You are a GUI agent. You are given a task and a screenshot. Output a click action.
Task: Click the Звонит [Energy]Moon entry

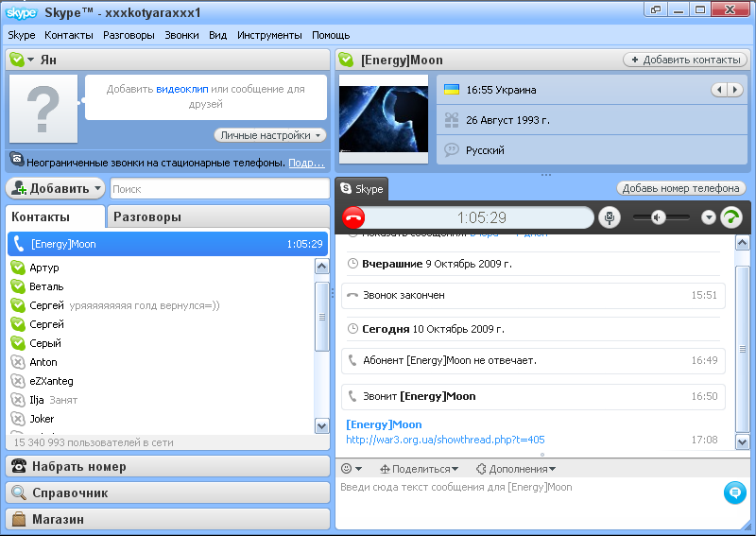(x=533, y=397)
